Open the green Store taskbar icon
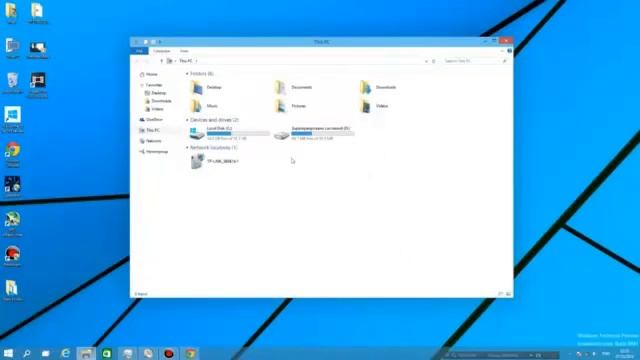 [107, 353]
